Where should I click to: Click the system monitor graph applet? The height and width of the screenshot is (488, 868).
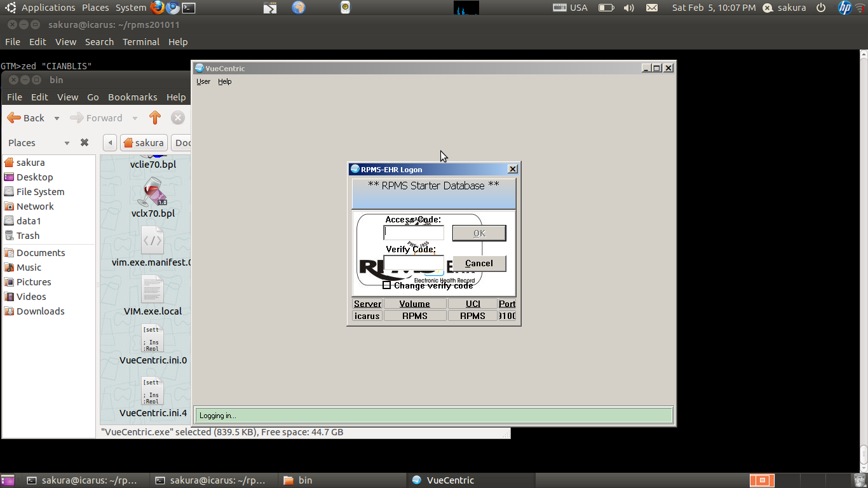pyautogui.click(x=466, y=8)
